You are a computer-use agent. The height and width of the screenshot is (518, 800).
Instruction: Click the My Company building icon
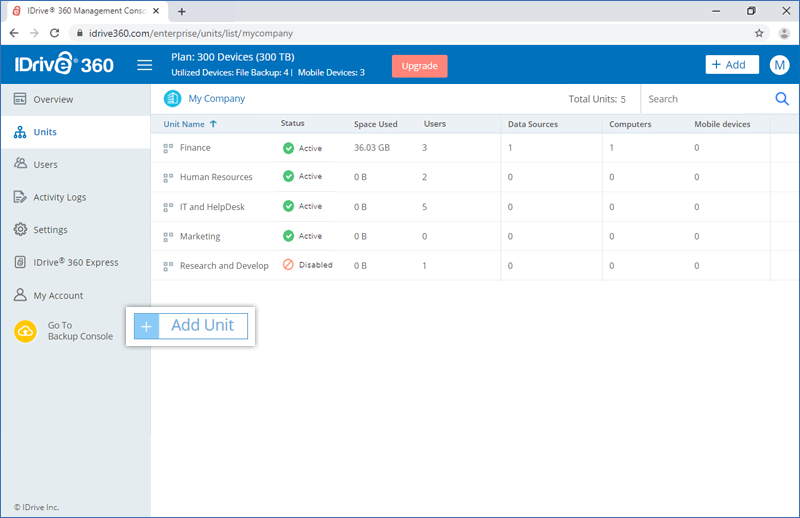(x=172, y=98)
